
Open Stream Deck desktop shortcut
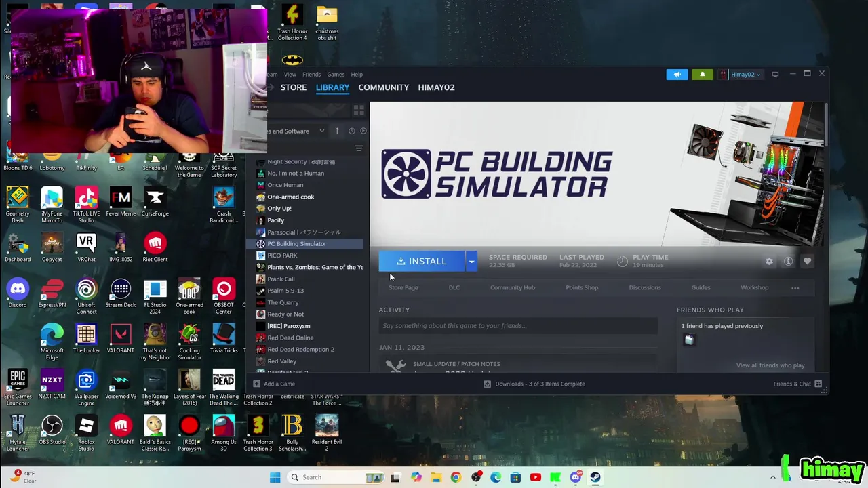(121, 293)
